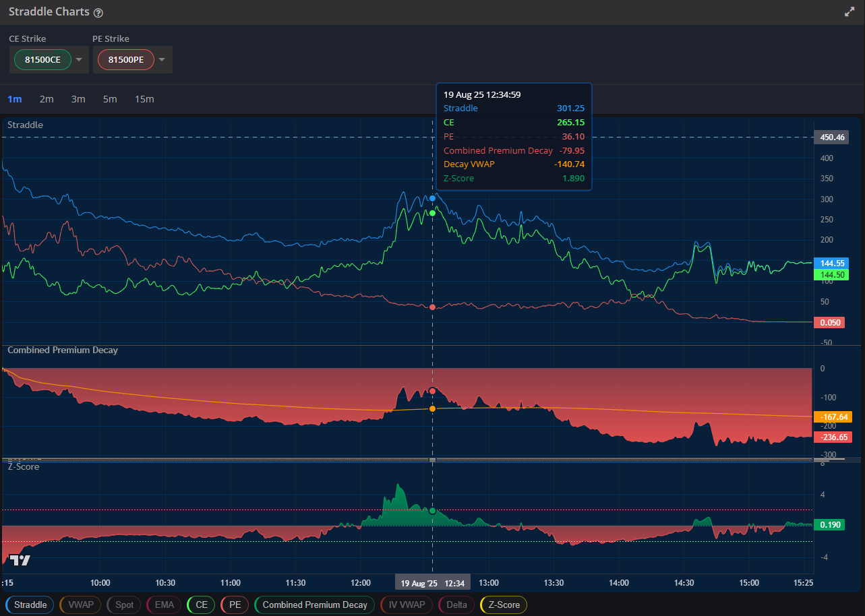This screenshot has height=616, width=865.
Task: Hide the CE series
Action: 200,605
